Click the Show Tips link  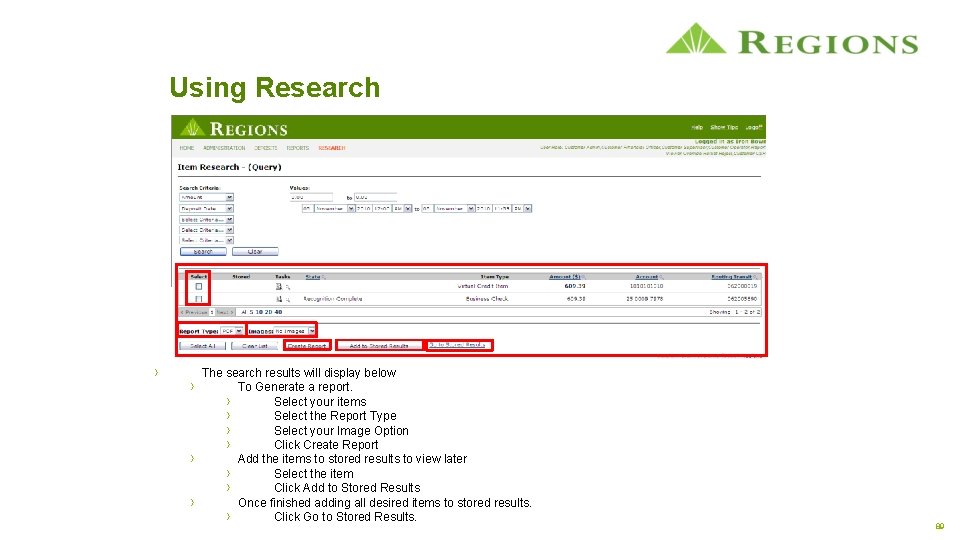pos(724,127)
